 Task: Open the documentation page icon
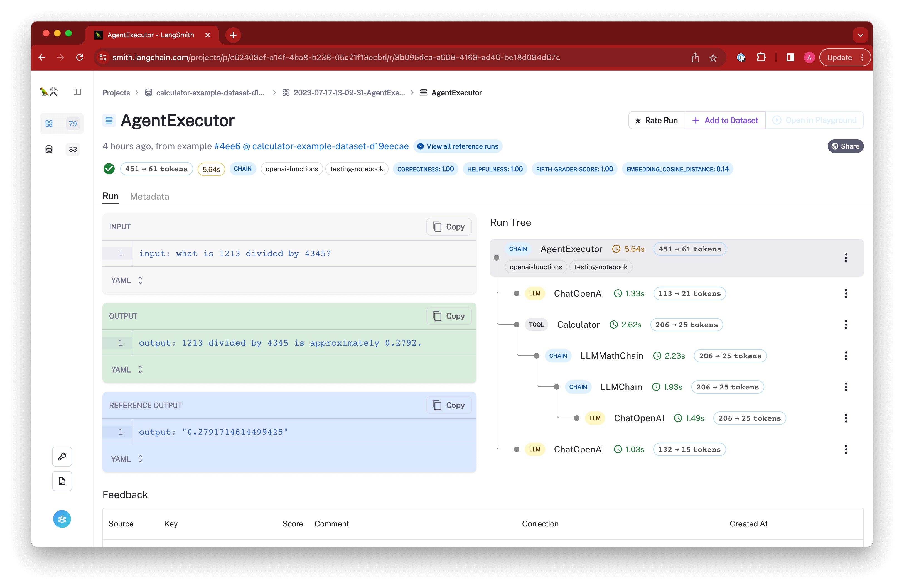point(62,481)
